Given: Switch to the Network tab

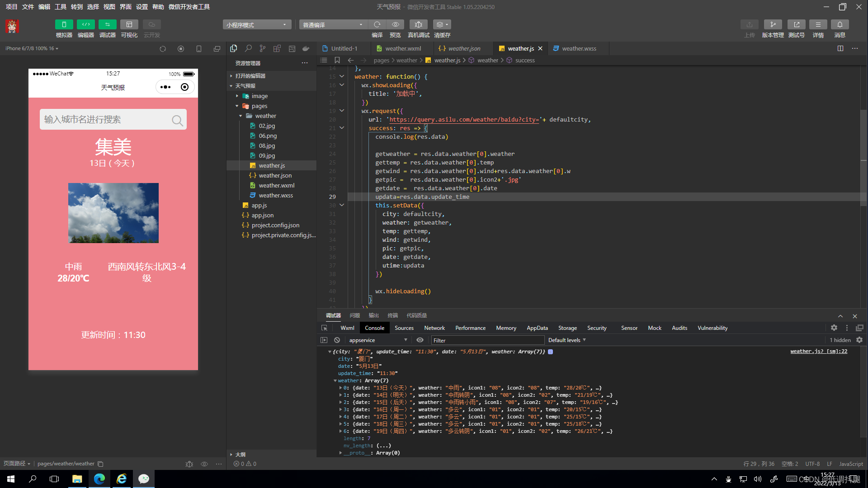Looking at the screenshot, I should [434, 328].
